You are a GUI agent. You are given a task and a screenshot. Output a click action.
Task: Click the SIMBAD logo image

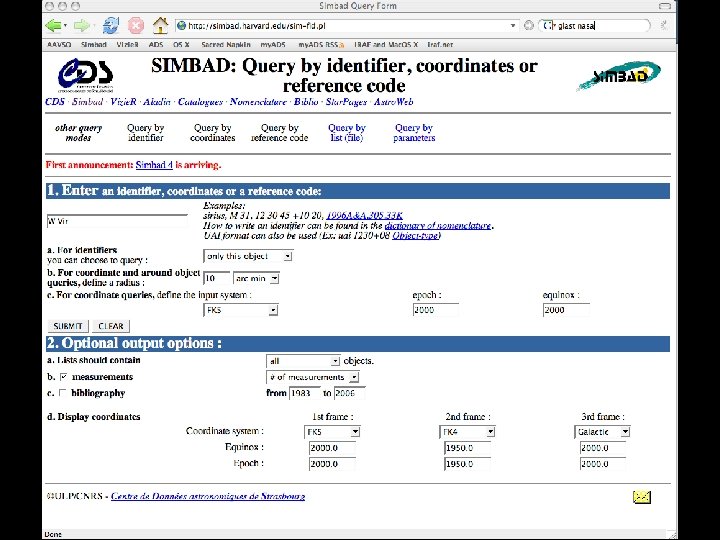click(x=618, y=76)
